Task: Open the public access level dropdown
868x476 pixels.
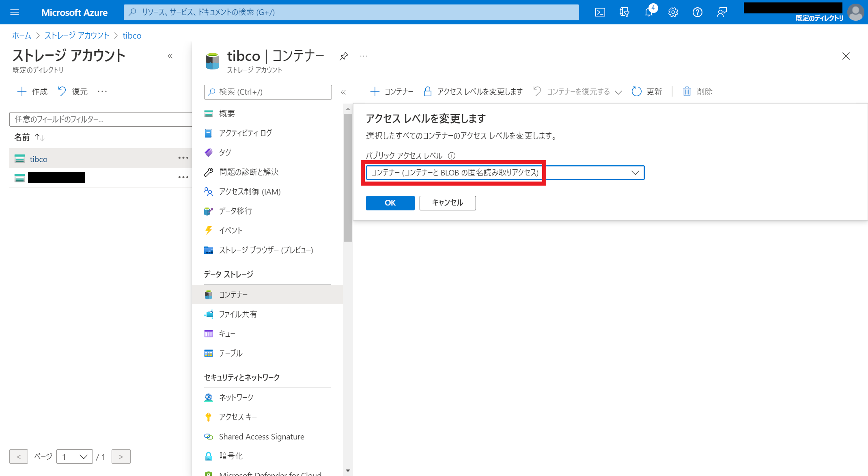Action: tap(505, 173)
